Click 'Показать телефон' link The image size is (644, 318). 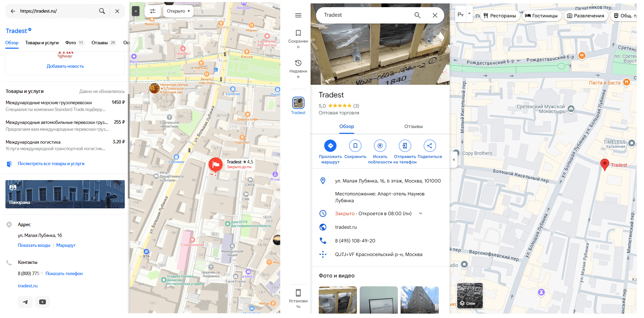pos(64,274)
